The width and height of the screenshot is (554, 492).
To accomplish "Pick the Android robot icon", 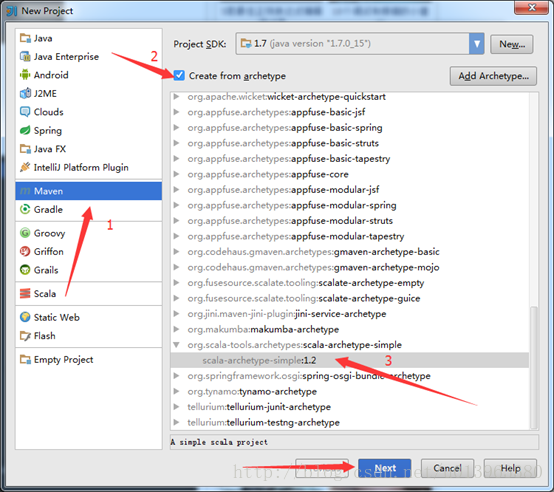I will coord(25,75).
